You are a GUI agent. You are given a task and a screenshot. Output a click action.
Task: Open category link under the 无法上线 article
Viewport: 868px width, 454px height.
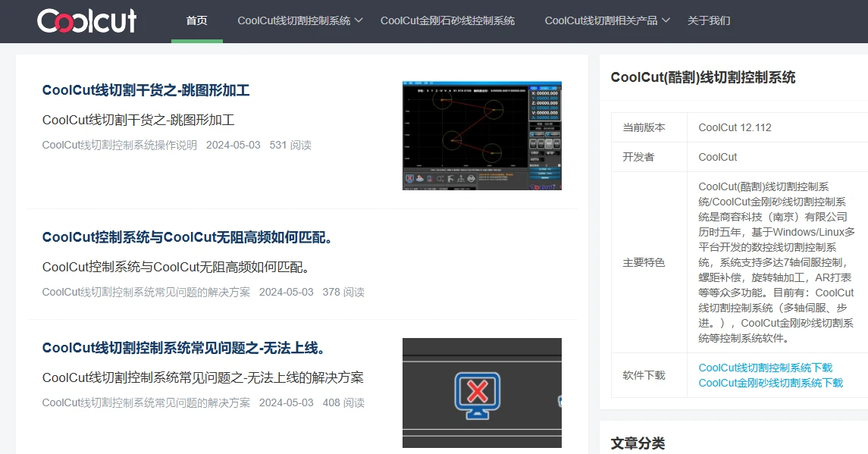tap(146, 402)
